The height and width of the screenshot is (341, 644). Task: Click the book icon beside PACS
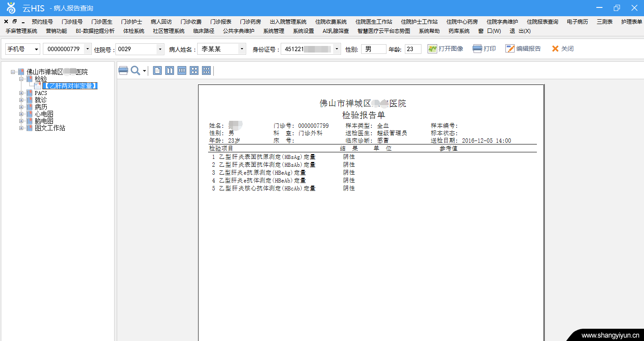pos(30,93)
